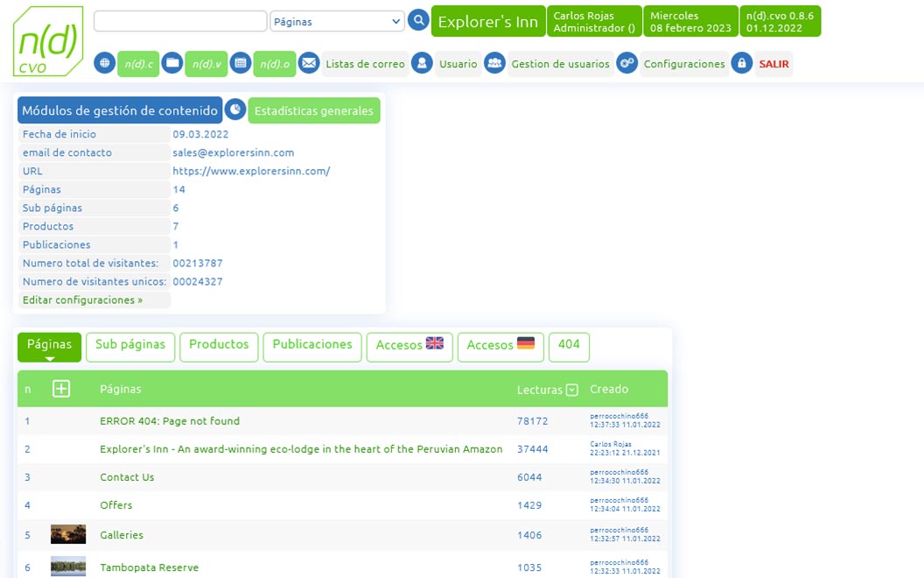Sort by Lecturas using the arrow
Image resolution: width=924 pixels, height=578 pixels.
(571, 390)
